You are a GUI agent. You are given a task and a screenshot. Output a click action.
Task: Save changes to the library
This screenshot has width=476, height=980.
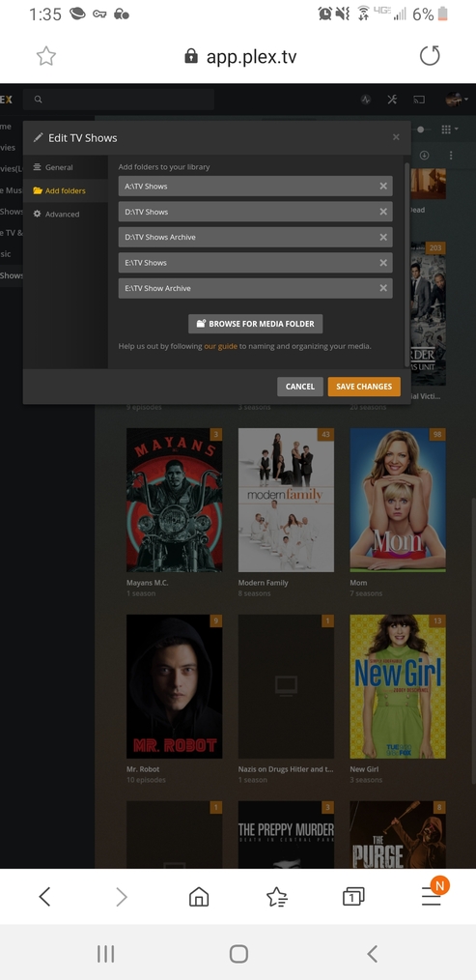(364, 387)
